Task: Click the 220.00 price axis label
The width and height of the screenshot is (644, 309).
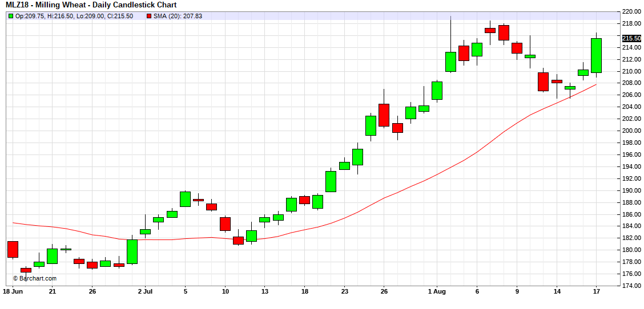Action: [631, 11]
